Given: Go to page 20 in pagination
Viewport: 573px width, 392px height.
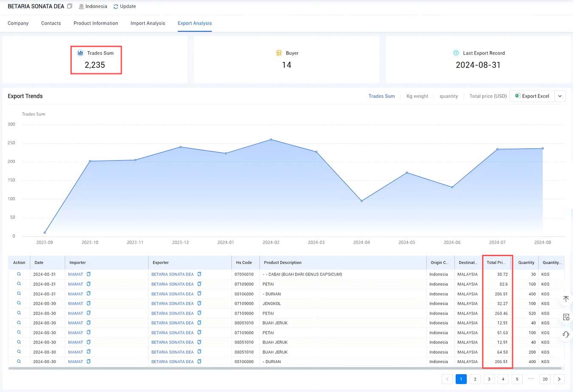Looking at the screenshot, I should point(545,379).
